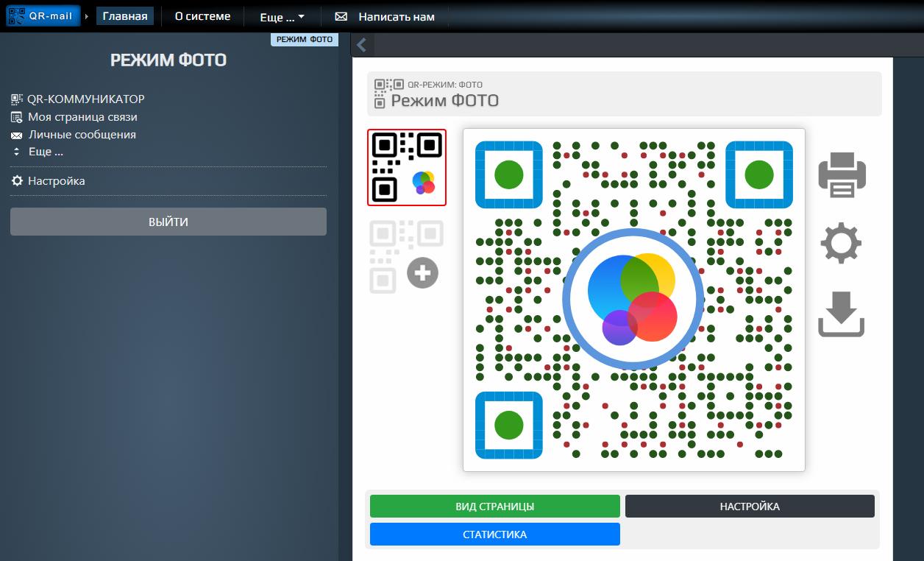Open QR settings via the large gear icon
This screenshot has height=561, width=924.
pyautogui.click(x=841, y=244)
